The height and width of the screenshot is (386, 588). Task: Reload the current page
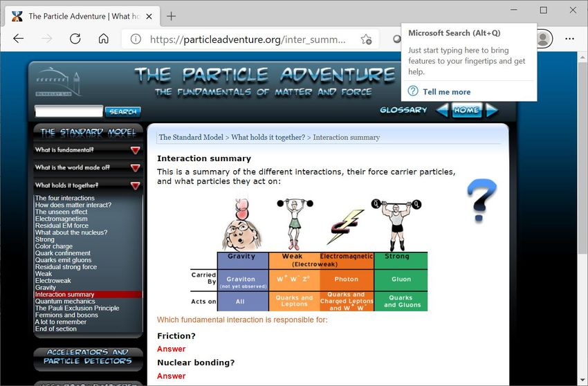click(75, 39)
